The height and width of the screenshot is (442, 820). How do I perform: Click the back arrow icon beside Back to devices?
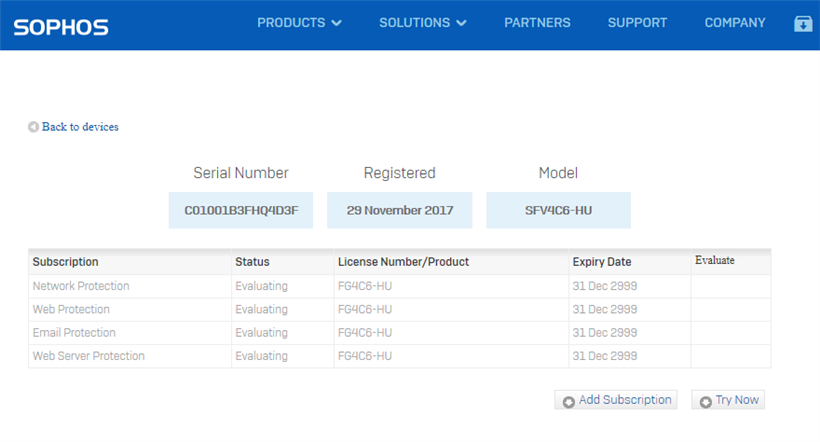click(34, 127)
